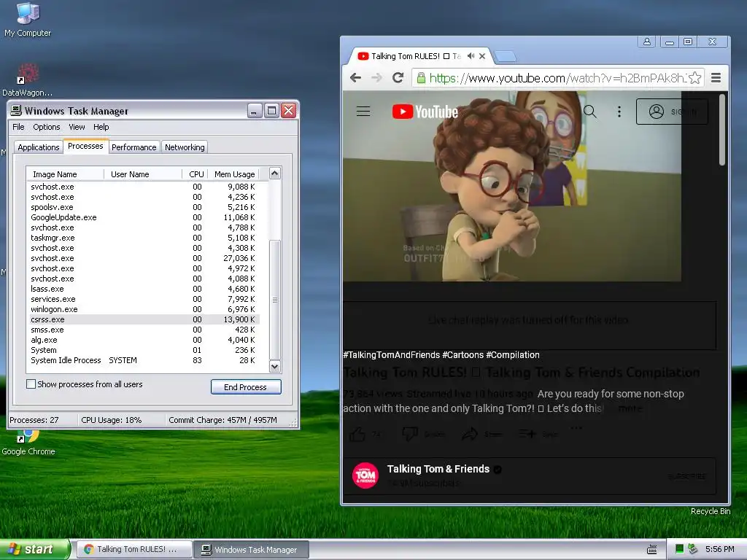The image size is (747, 560).
Task: Select smss.exe process row
Action: coord(143,330)
